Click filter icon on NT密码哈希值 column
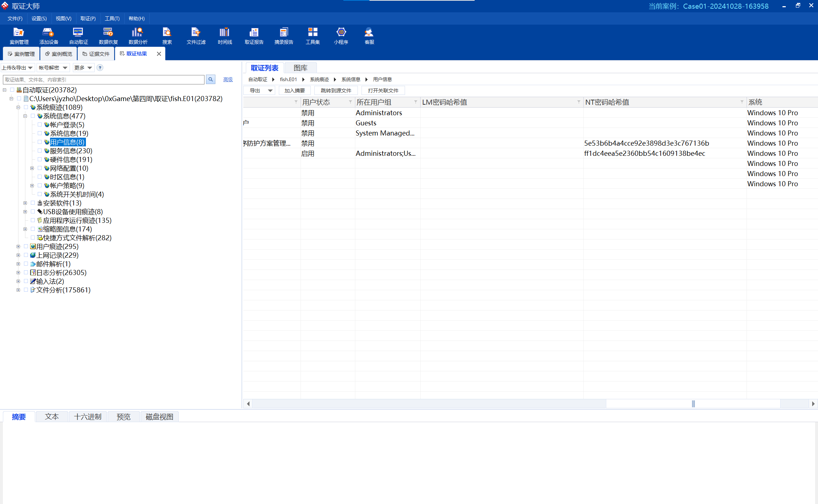This screenshot has width=818, height=504. [x=742, y=102]
